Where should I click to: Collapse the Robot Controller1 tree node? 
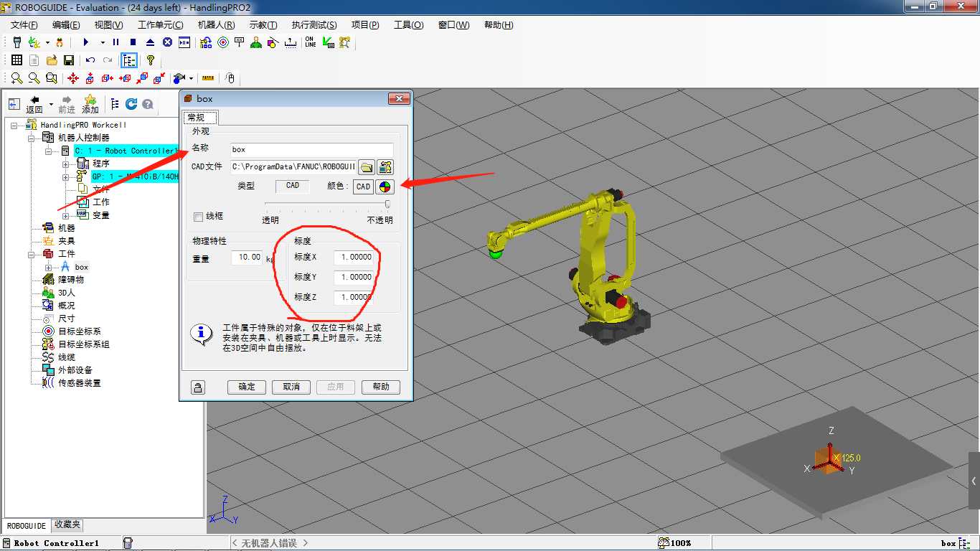pos(49,151)
